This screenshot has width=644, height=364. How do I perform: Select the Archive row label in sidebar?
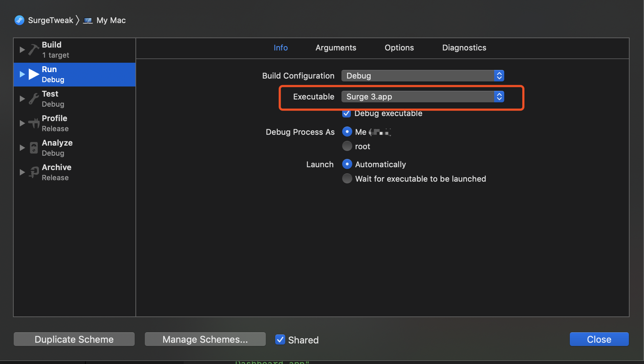tap(57, 167)
